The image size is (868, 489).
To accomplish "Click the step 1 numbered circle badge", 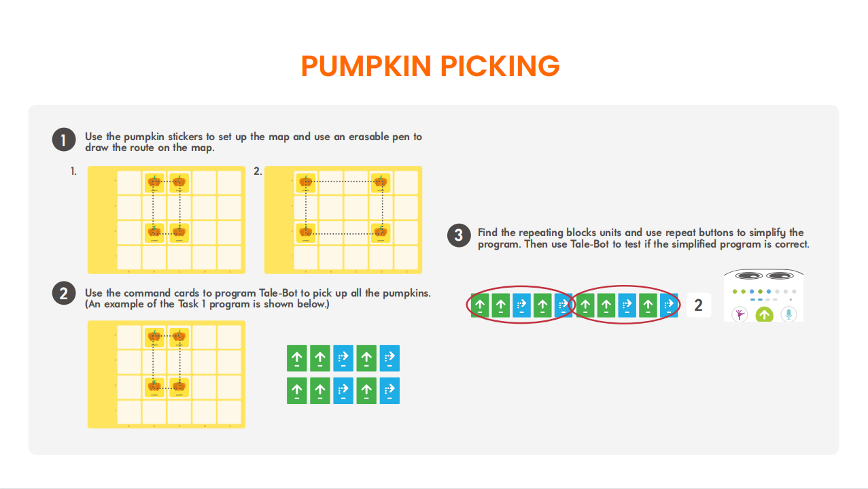I will pos(63,140).
